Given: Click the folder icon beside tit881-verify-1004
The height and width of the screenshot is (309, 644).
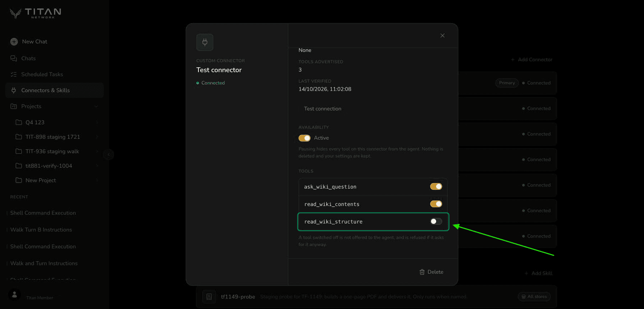Looking at the screenshot, I should [18, 166].
